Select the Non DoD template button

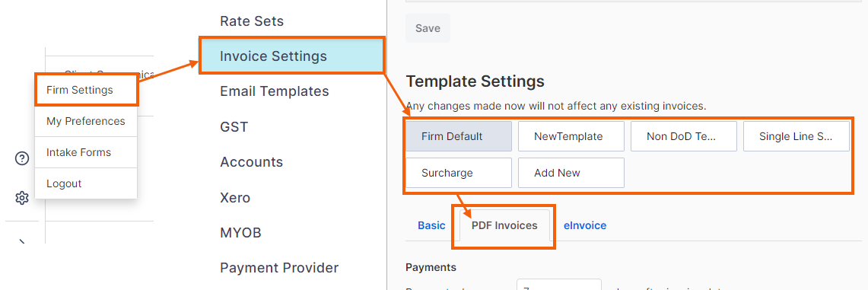684,136
